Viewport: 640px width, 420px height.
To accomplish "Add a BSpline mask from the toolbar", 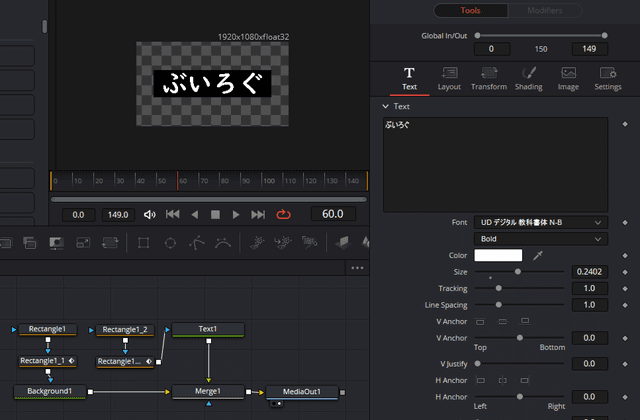I will tap(223, 243).
